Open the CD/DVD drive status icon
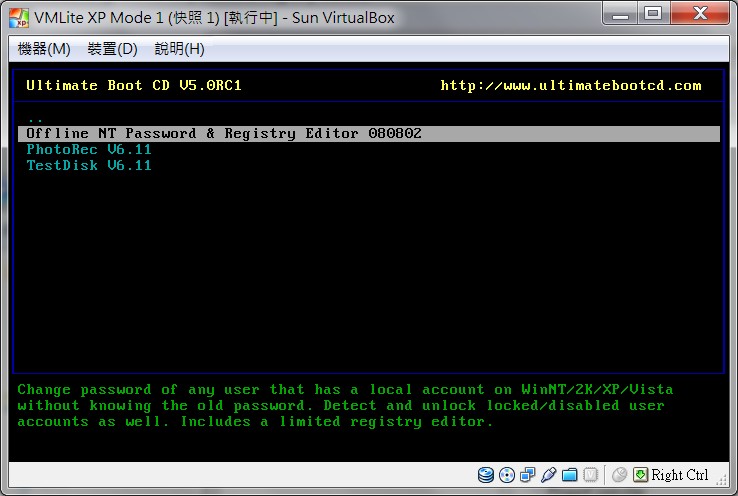Viewport: 738px width, 496px height. click(x=507, y=475)
